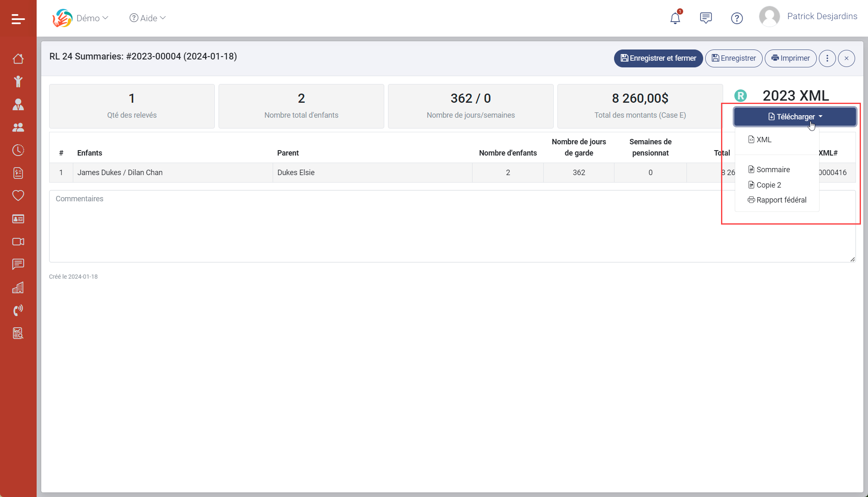
Task: Click Enregistrer et fermer button
Action: pos(658,58)
